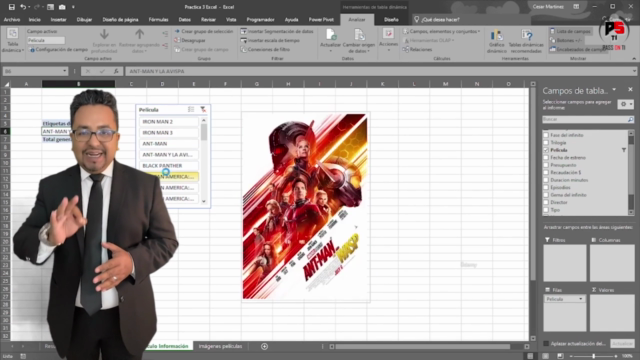Toggle the Botones +/- button
Screen dimensions: 640x360
pyautogui.click(x=566, y=40)
